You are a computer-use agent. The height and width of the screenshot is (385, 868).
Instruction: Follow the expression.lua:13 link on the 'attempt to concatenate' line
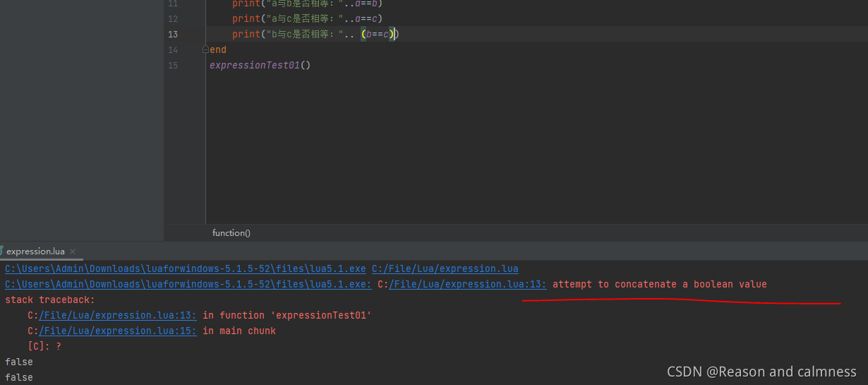pos(469,284)
